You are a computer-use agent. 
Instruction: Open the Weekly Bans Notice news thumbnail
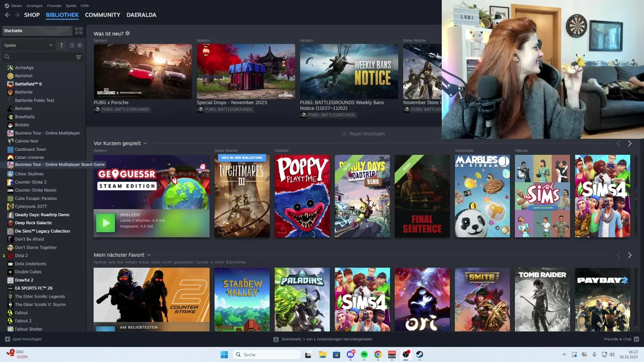pos(349,71)
